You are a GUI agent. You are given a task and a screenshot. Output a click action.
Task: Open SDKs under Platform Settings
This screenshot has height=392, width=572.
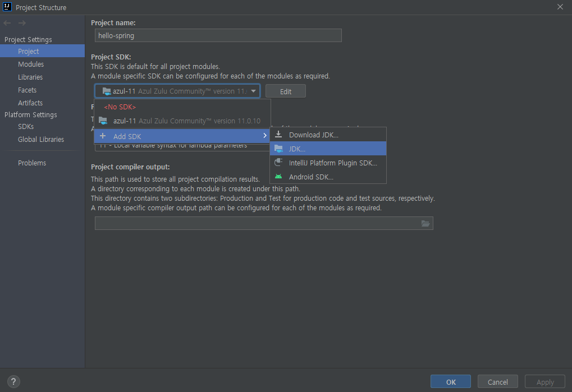[42, 126]
